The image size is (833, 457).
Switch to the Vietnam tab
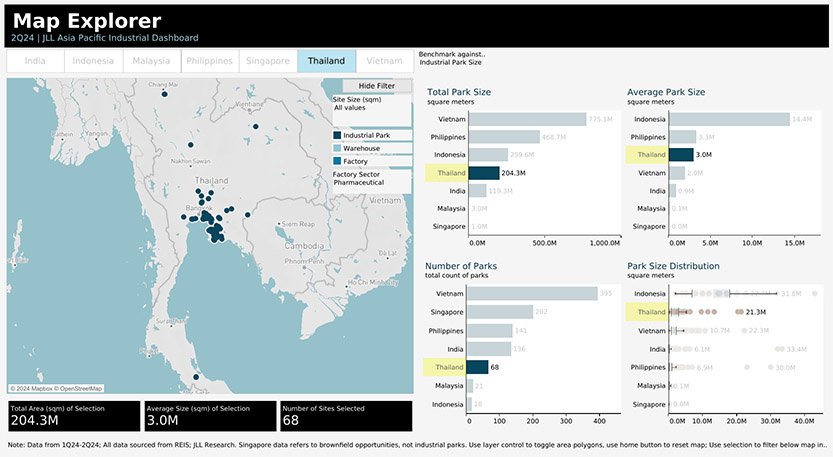[x=385, y=61]
